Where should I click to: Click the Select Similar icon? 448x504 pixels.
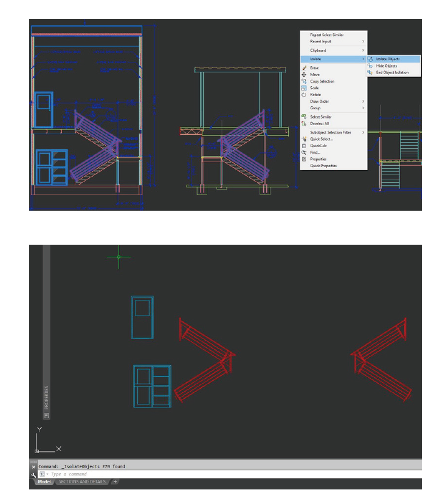click(x=304, y=117)
